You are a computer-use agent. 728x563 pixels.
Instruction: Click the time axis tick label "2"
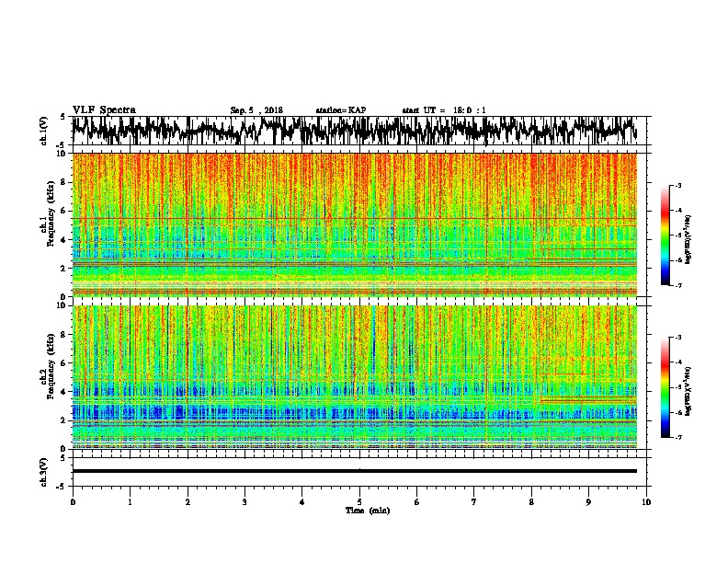(188, 502)
